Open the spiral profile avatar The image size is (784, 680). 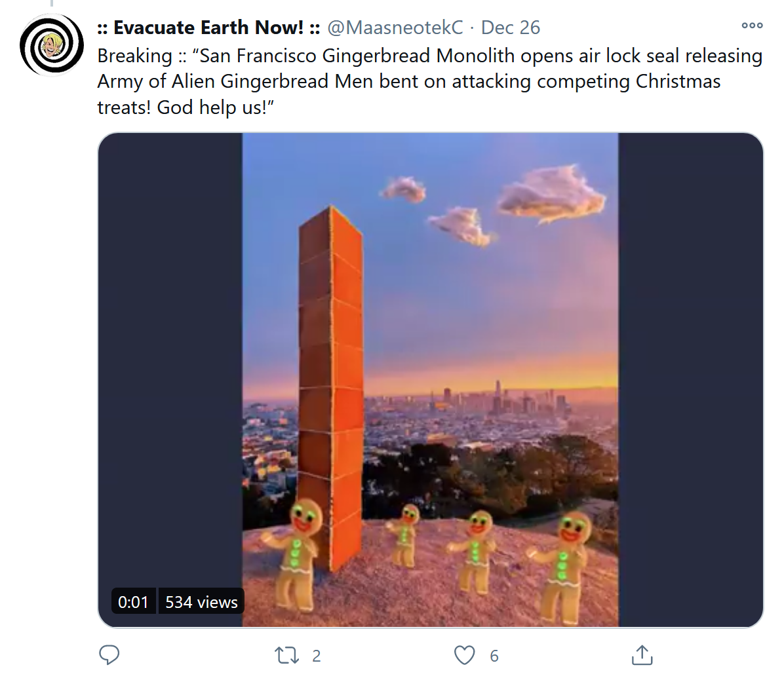(52, 45)
